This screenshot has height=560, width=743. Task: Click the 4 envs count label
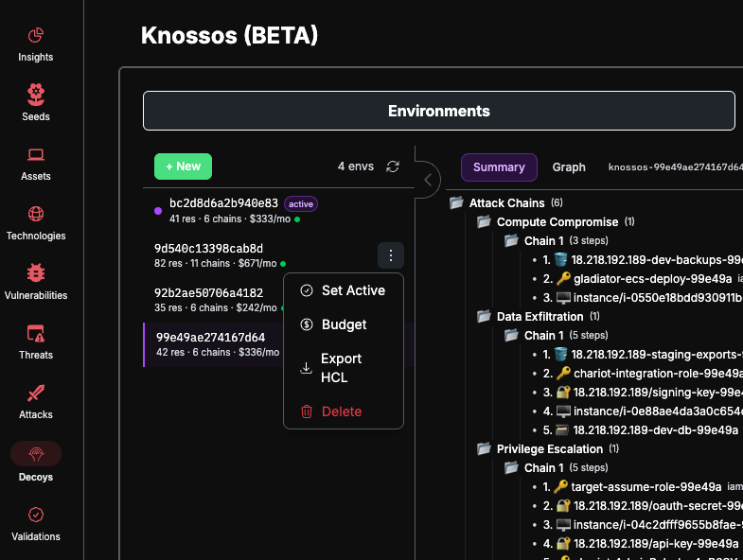coord(355,166)
